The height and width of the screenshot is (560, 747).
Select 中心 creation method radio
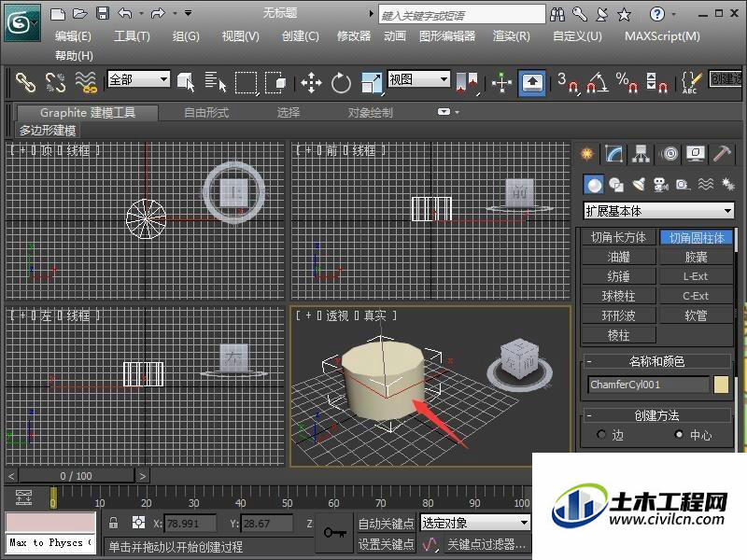click(679, 434)
